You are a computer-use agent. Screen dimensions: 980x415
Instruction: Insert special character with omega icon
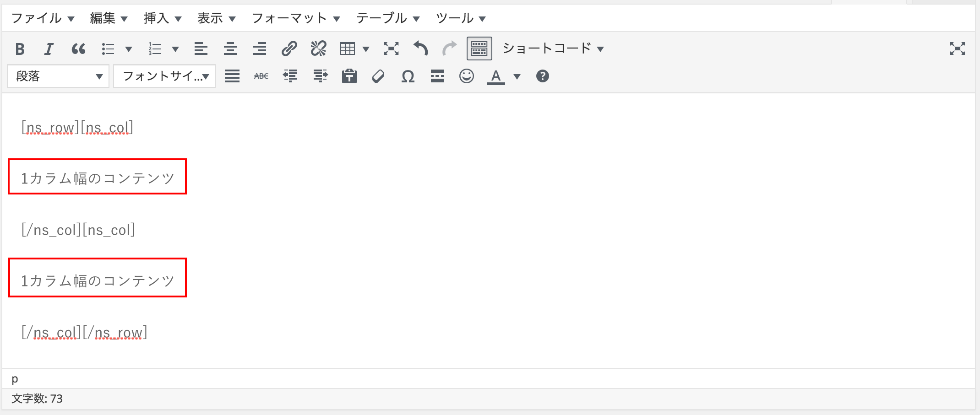click(x=408, y=76)
